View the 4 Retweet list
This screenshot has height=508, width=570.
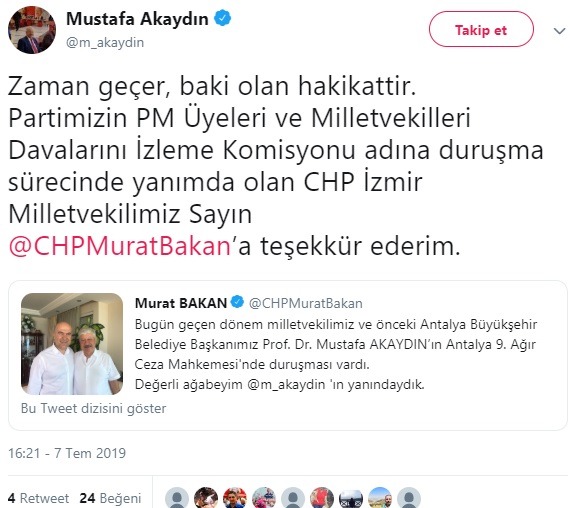pyautogui.click(x=39, y=498)
